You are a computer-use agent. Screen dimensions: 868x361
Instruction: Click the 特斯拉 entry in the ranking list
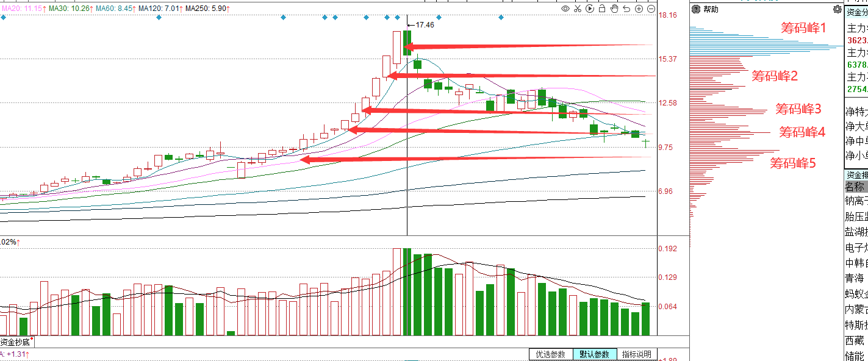pos(855,324)
